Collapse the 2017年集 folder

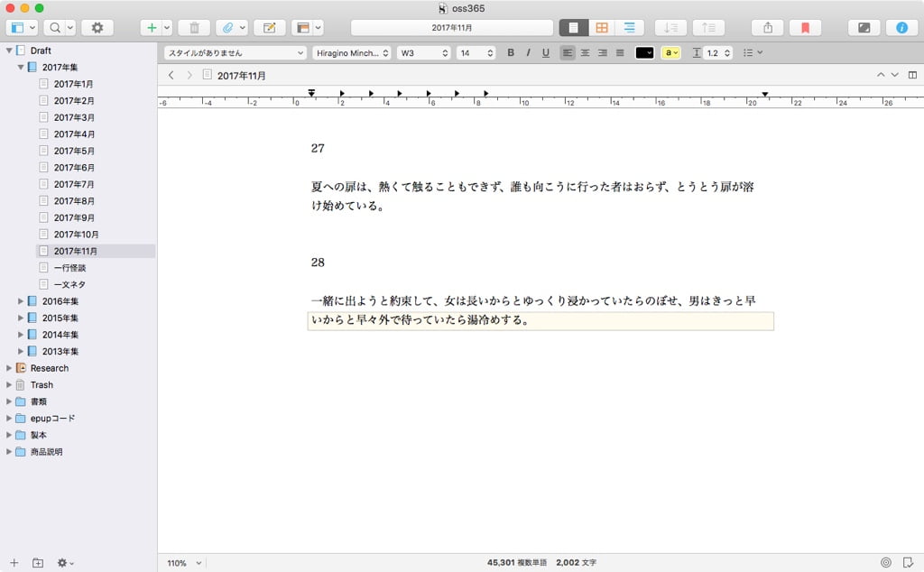point(21,67)
